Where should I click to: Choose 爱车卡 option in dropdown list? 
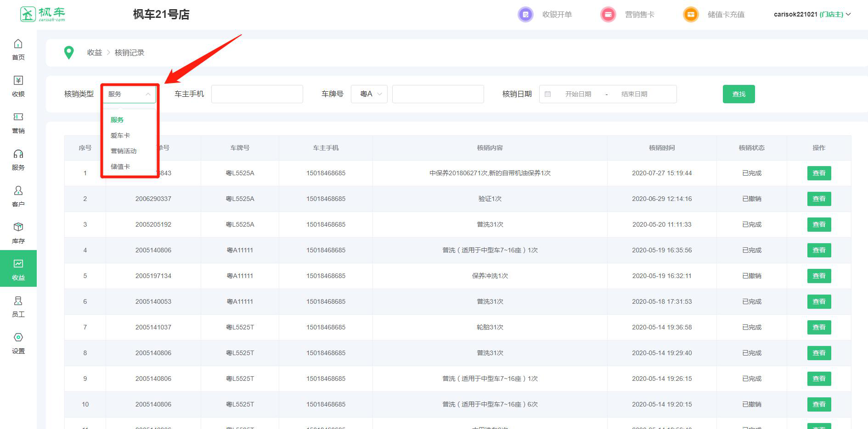click(x=120, y=135)
